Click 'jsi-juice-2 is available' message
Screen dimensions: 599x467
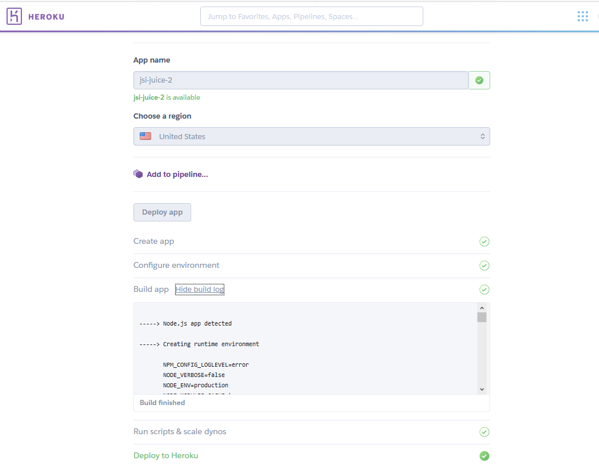167,97
